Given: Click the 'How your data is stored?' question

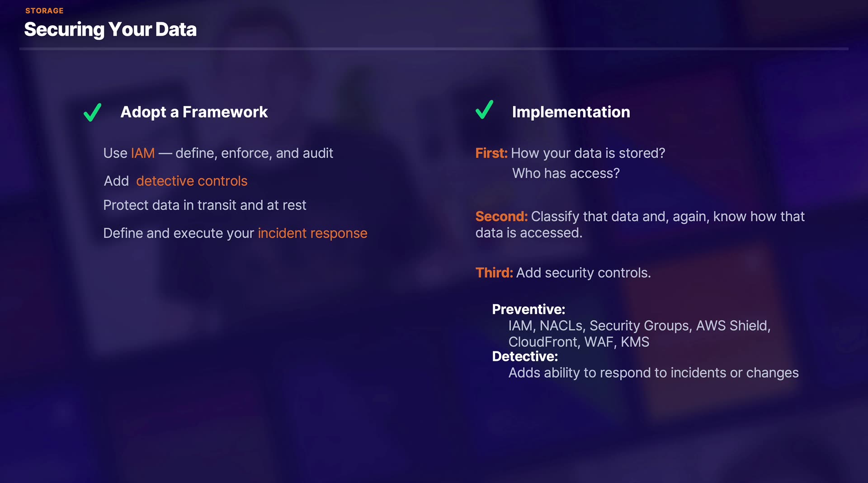Looking at the screenshot, I should [x=588, y=153].
